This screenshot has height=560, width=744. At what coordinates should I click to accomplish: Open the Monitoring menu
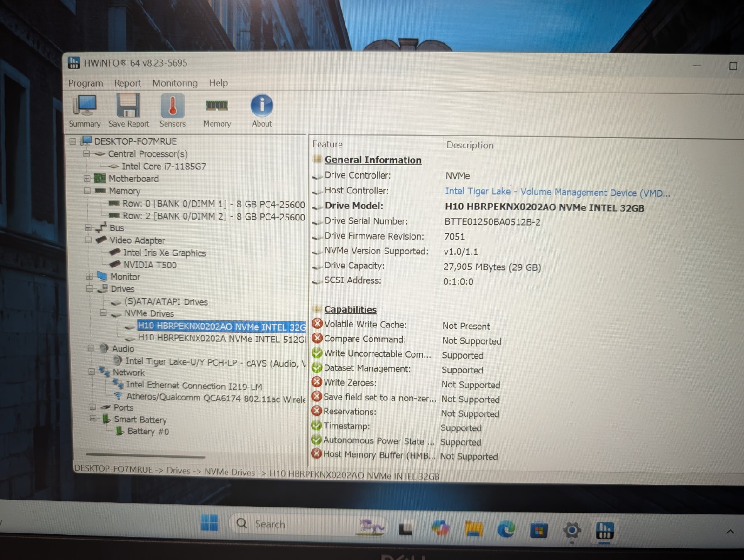click(x=175, y=83)
